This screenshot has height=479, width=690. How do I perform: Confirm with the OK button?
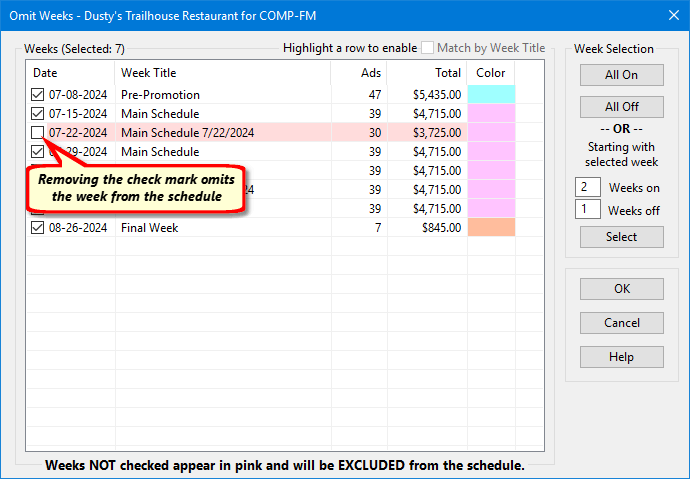pos(621,289)
